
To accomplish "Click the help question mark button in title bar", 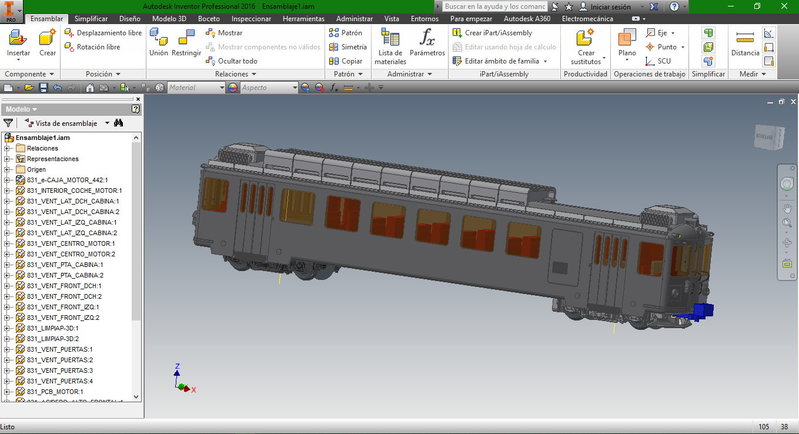I will click(x=674, y=7).
